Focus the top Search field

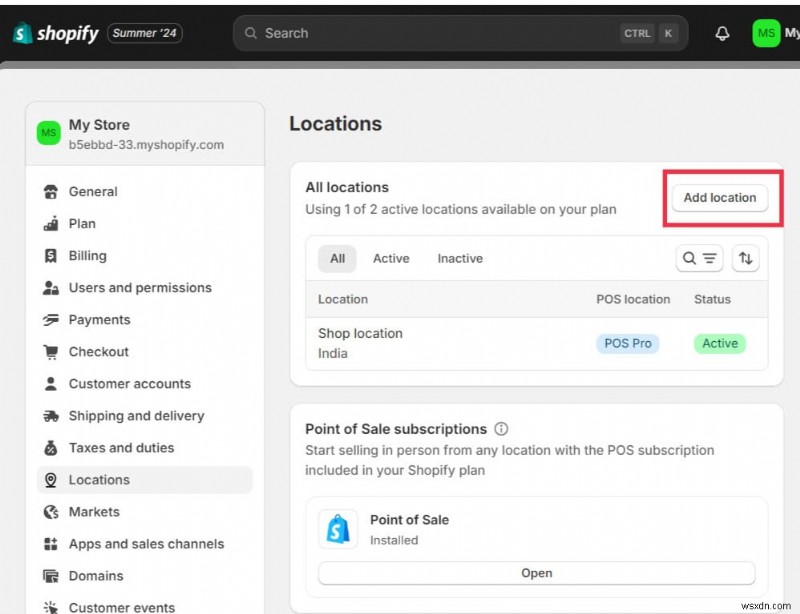coord(460,33)
